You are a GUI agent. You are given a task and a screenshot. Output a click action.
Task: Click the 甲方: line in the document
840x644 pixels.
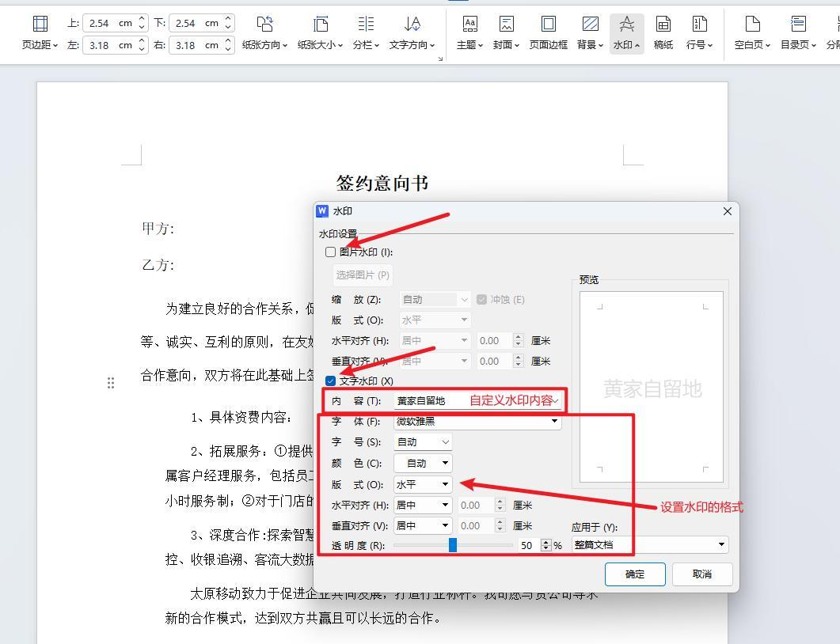[158, 229]
